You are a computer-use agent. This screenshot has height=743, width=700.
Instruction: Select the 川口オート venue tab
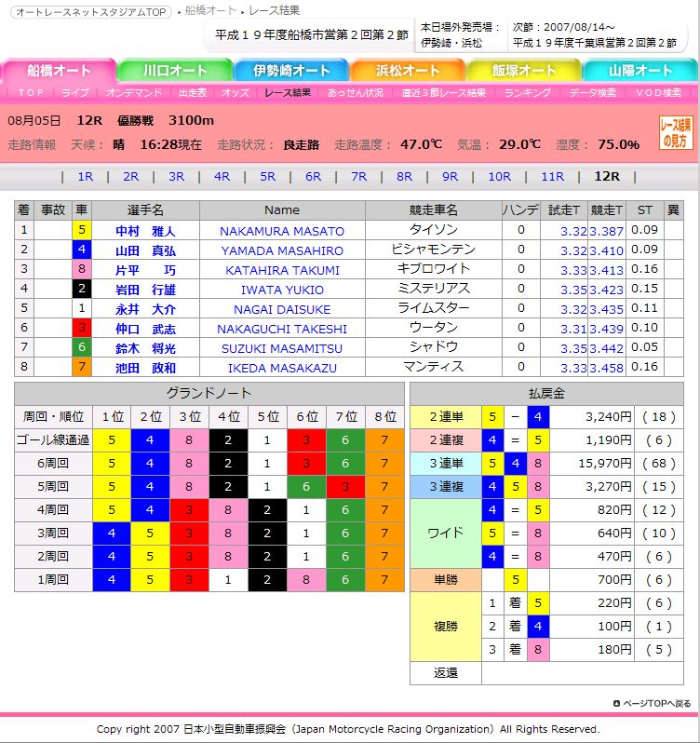pos(175,71)
